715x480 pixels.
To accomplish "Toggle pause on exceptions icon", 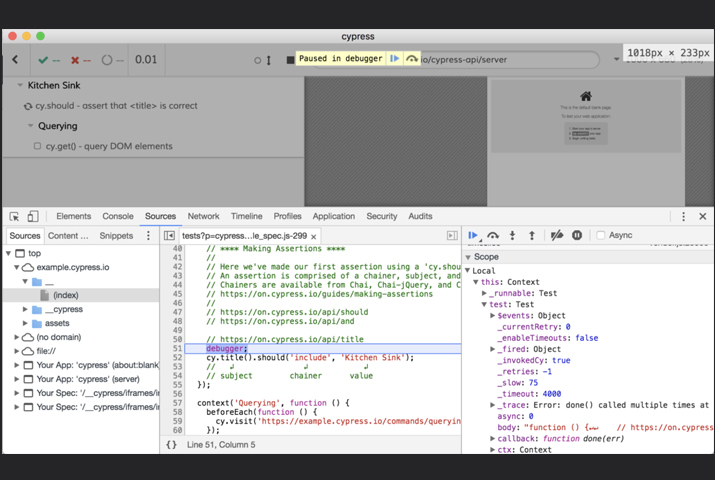I will pyautogui.click(x=577, y=236).
